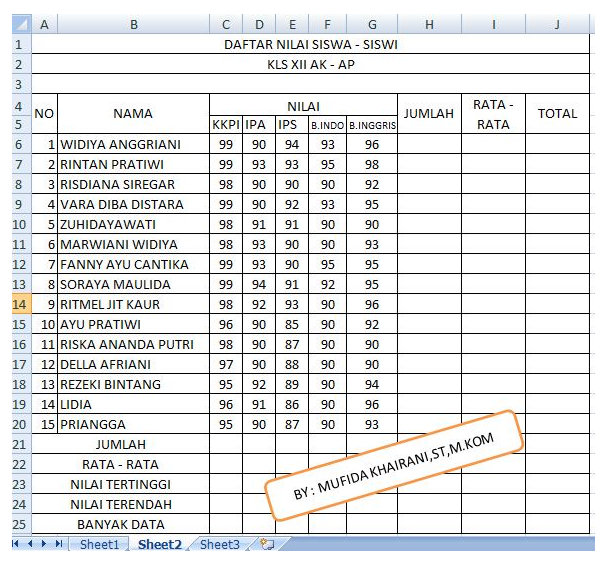Click the JUMLAH column header cell

[x=429, y=113]
